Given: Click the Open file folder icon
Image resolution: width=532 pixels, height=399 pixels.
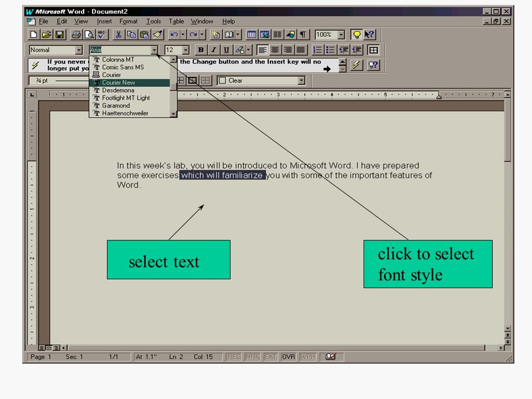Looking at the screenshot, I should click(47, 34).
